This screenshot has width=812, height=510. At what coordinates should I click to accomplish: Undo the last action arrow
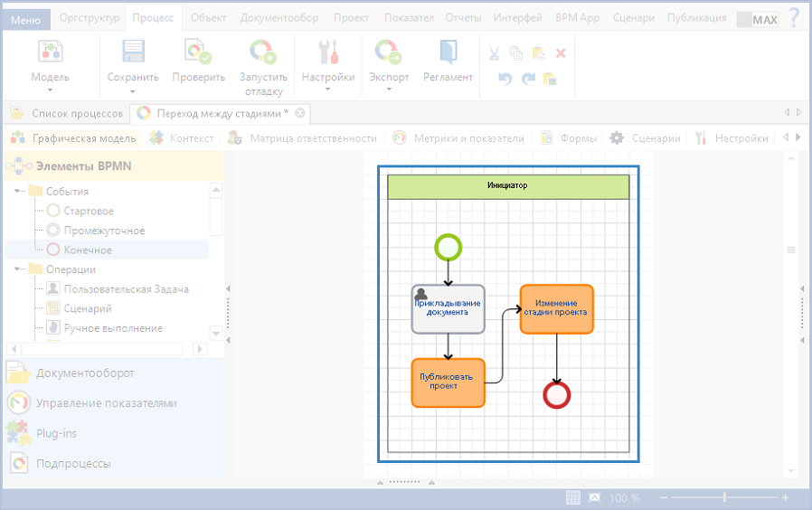(505, 79)
